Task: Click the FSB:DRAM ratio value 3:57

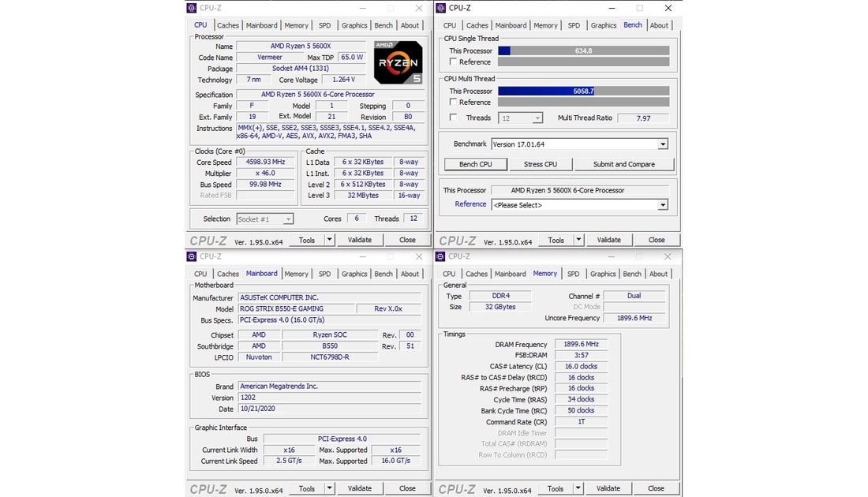Action: click(x=581, y=355)
